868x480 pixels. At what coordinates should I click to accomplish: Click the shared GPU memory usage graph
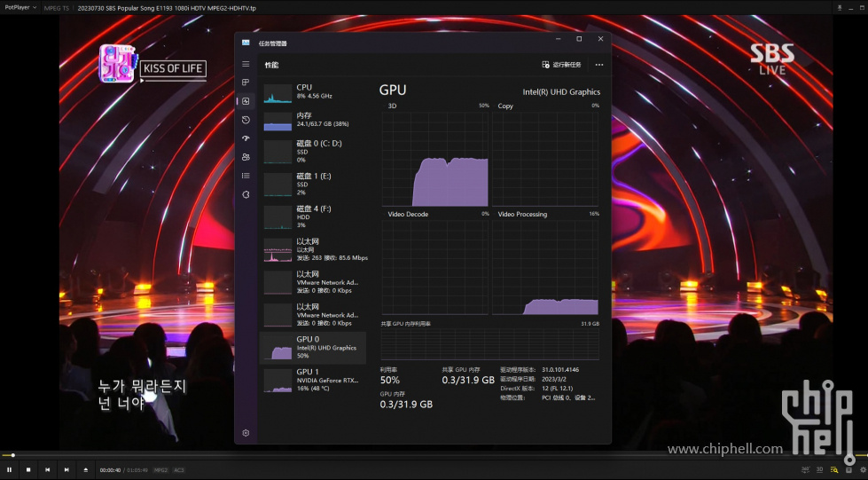(490, 343)
